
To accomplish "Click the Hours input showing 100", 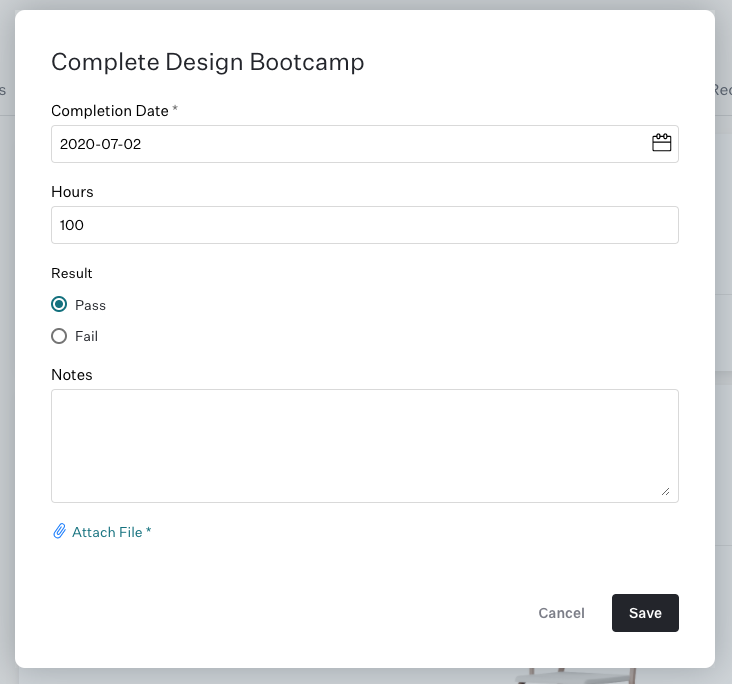I will tap(365, 225).
